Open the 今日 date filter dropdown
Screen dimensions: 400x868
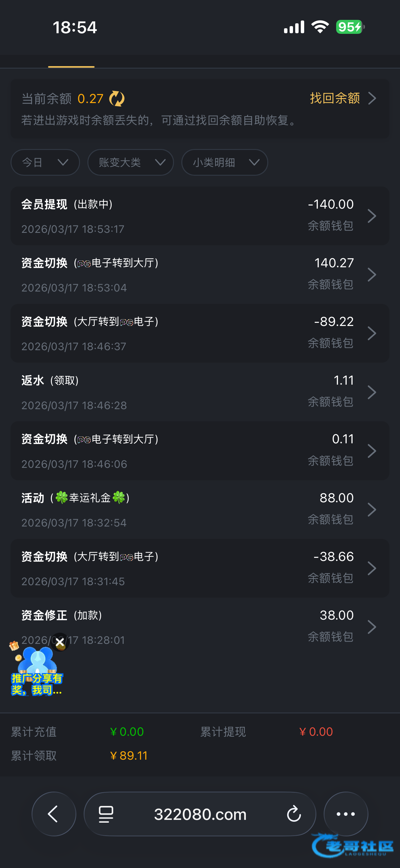pos(45,162)
